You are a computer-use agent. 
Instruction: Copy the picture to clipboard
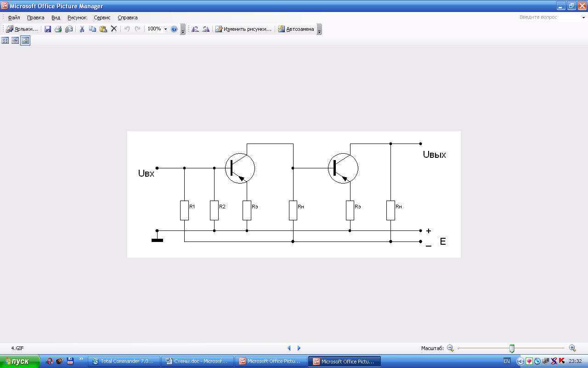tap(92, 29)
